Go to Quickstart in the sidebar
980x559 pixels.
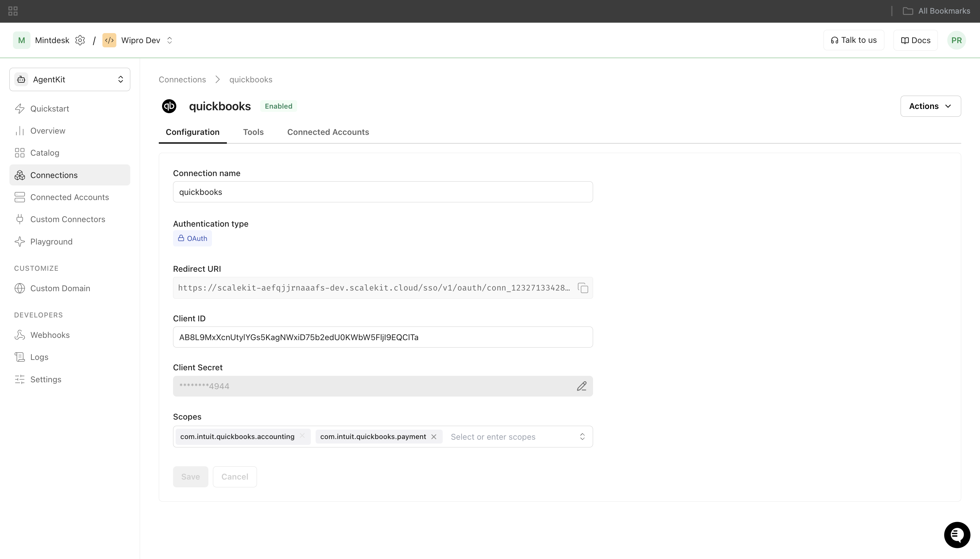pos(70,109)
